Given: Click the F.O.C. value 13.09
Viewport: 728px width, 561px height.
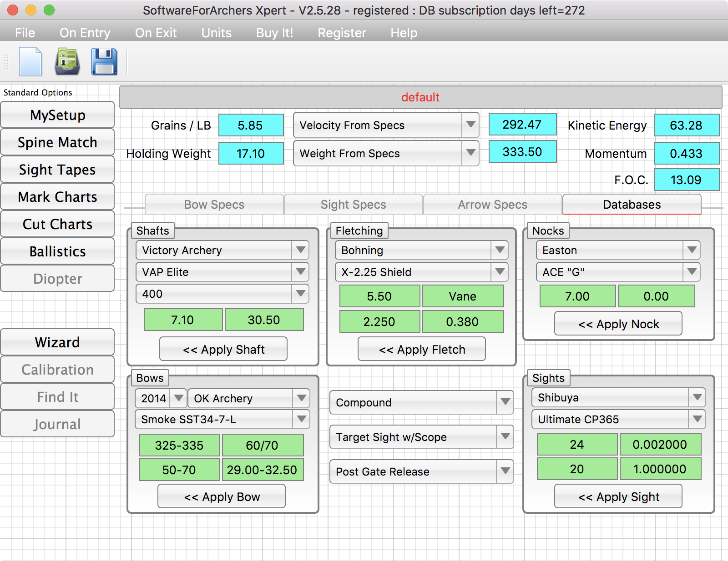Looking at the screenshot, I should (x=687, y=180).
